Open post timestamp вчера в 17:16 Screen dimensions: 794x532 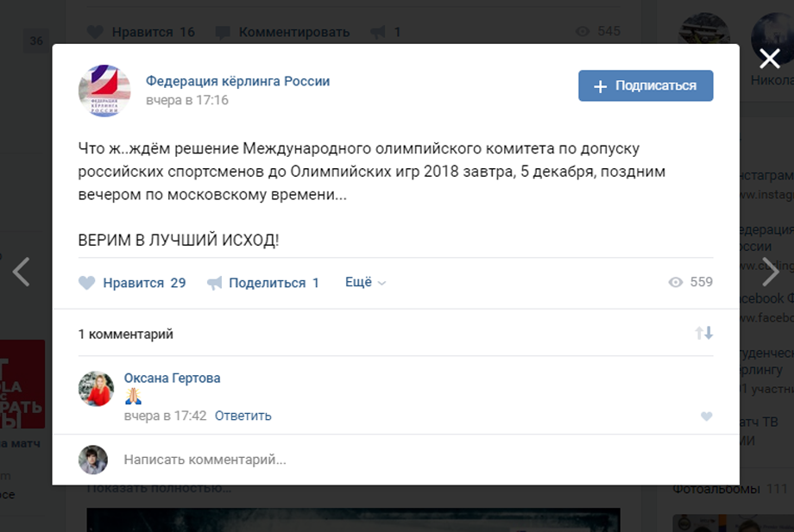point(187,100)
